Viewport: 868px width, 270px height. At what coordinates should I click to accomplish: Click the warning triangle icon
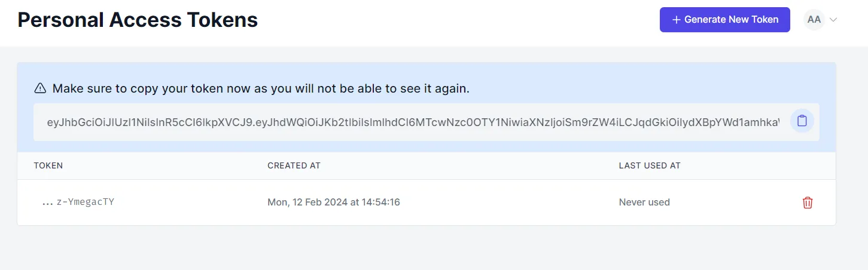click(40, 88)
